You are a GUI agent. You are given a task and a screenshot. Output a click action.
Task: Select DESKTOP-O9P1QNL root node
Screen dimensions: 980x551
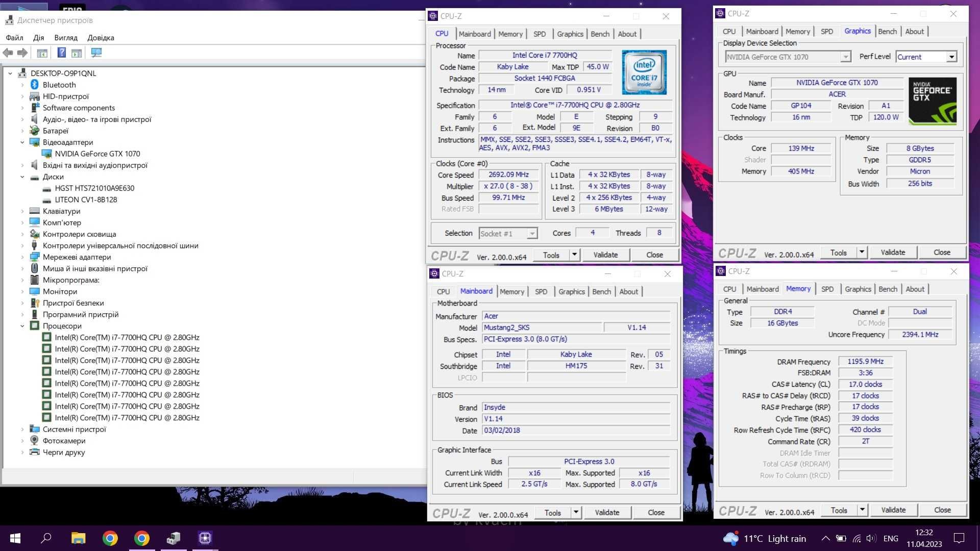63,73
